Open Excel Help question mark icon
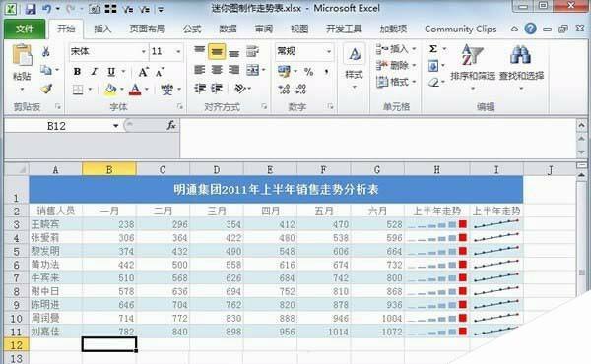The width and height of the screenshot is (591, 364). [530, 29]
